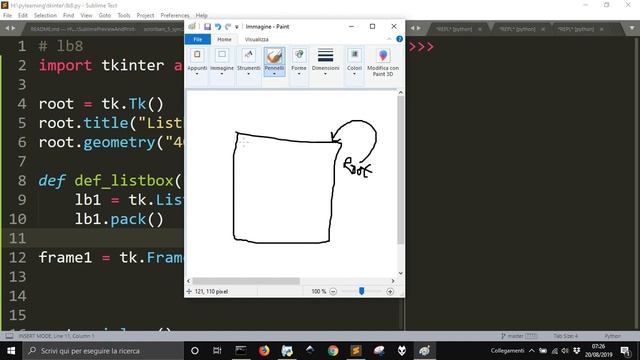Open the Customize Quick Access Toolbar arrow in Paint
Viewport: 640px width, 360px height.
237,27
